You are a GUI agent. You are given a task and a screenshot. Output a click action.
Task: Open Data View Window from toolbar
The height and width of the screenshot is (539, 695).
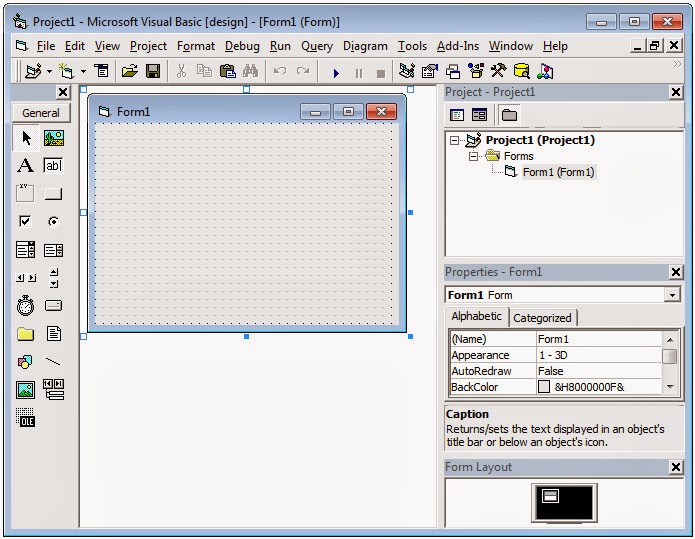pyautogui.click(x=522, y=71)
